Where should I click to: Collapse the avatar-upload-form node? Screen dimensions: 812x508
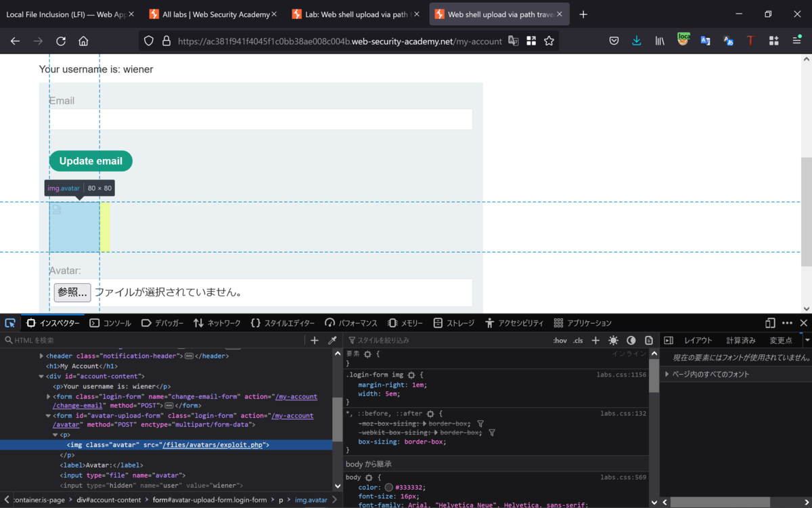[x=48, y=415]
